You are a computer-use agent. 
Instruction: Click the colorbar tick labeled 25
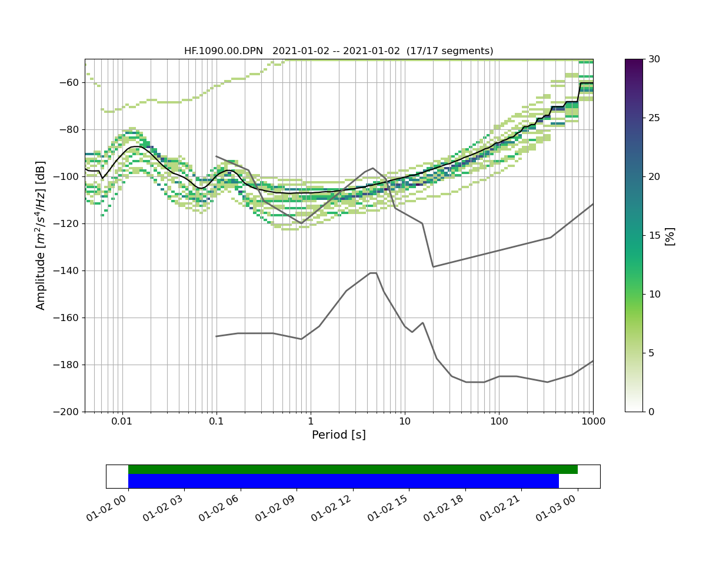click(x=654, y=118)
